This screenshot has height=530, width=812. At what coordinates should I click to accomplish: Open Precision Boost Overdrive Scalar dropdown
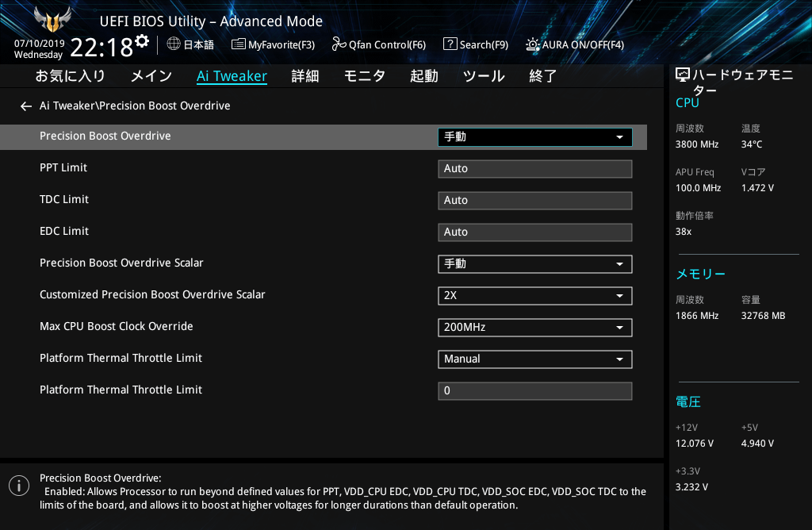535,264
